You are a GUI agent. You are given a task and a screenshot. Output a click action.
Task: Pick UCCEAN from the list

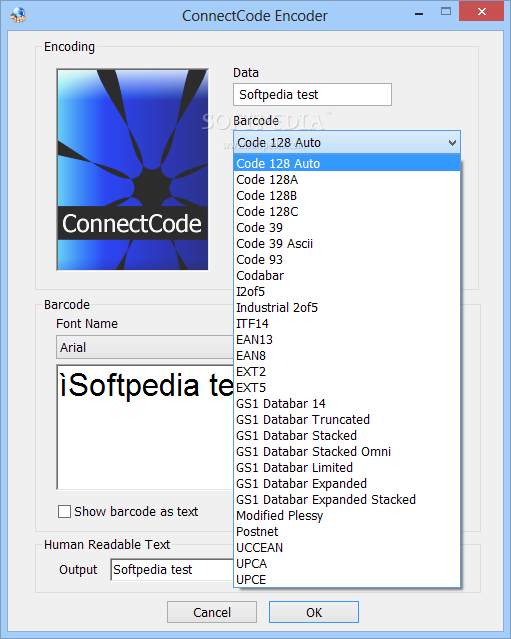(347, 547)
